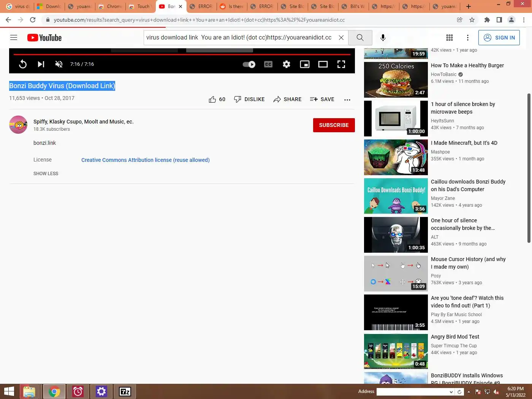The image size is (532, 399).
Task: Open video player settings gear
Action: click(x=287, y=64)
